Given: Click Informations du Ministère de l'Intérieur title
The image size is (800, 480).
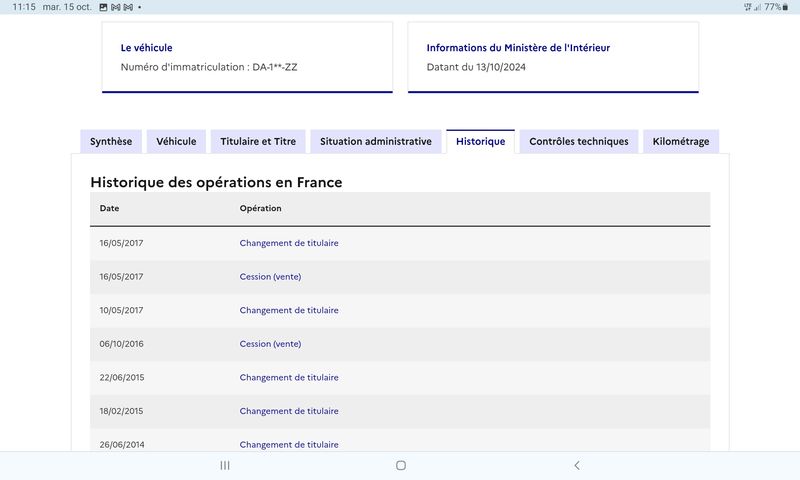Looking at the screenshot, I should 518,48.
